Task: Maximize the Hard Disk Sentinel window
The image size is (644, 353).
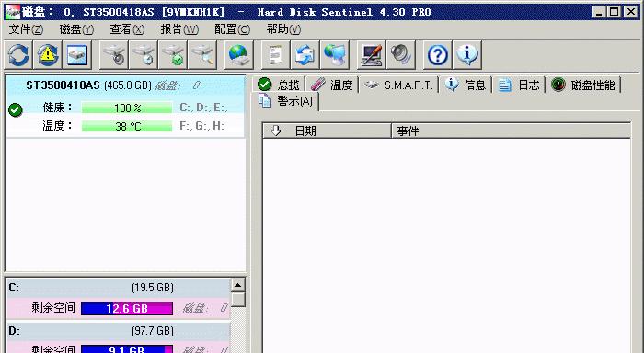Action: click(x=614, y=12)
